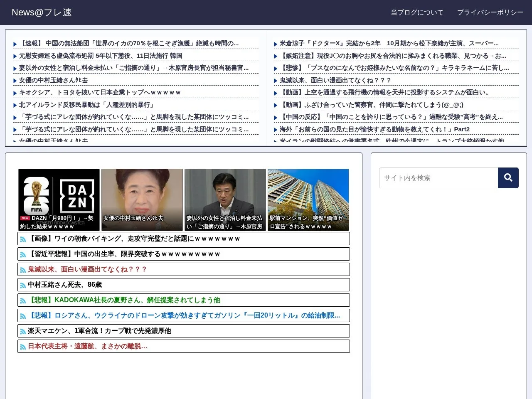
Task: Click arrow bullet before 海外「お前らの国 headline
Action: (x=276, y=130)
